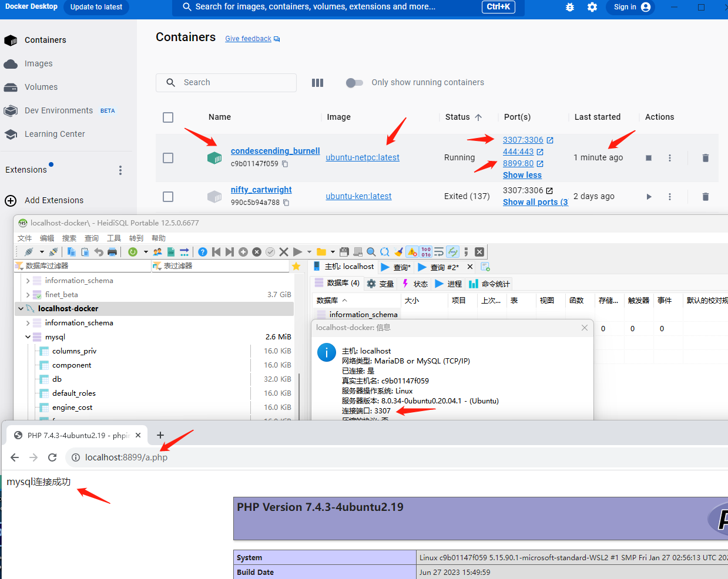Collapse the mysql database tree node
This screenshot has height=579, width=728.
pos(28,337)
